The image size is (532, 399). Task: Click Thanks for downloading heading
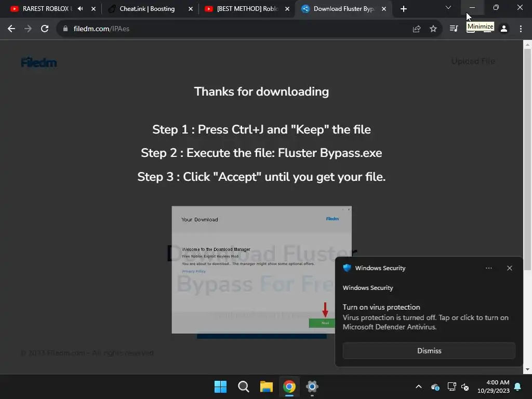(x=262, y=91)
